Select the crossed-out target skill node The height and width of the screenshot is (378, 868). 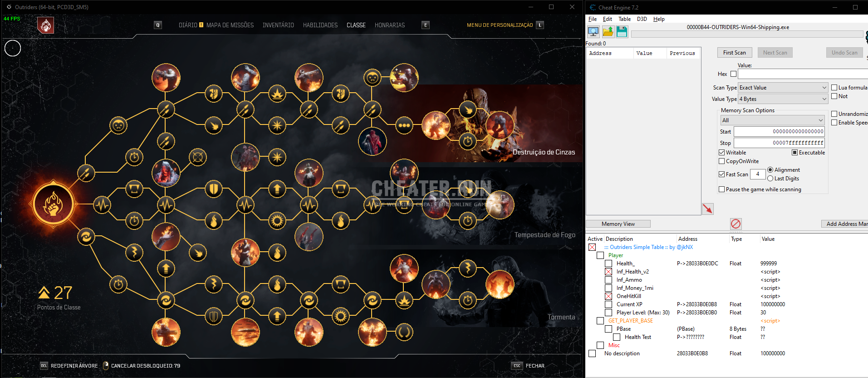[198, 157]
